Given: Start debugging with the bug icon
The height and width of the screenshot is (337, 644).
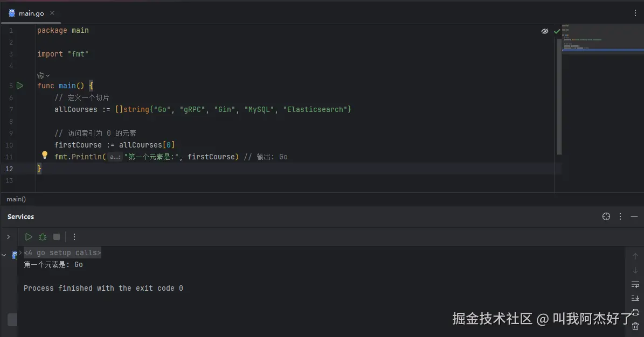Looking at the screenshot, I should [x=42, y=237].
